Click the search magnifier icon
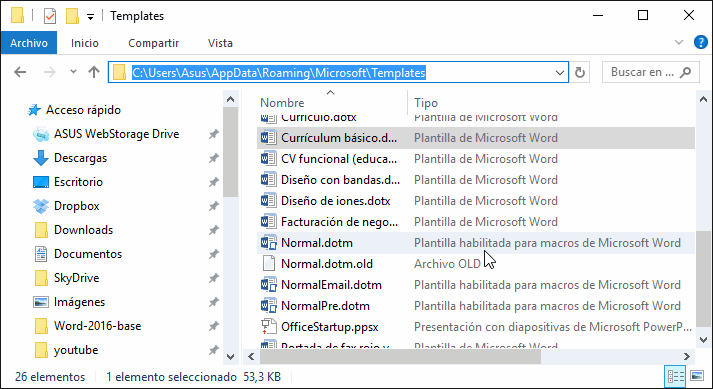 (x=685, y=72)
